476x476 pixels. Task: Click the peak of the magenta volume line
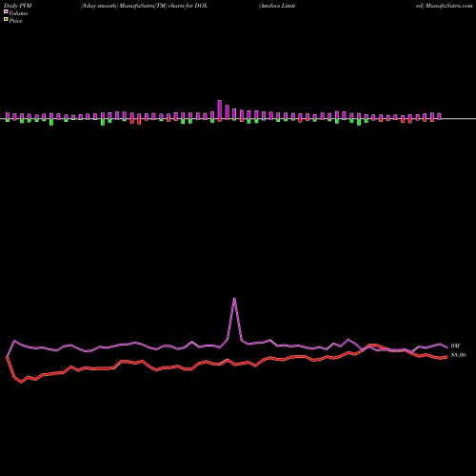[x=234, y=298]
